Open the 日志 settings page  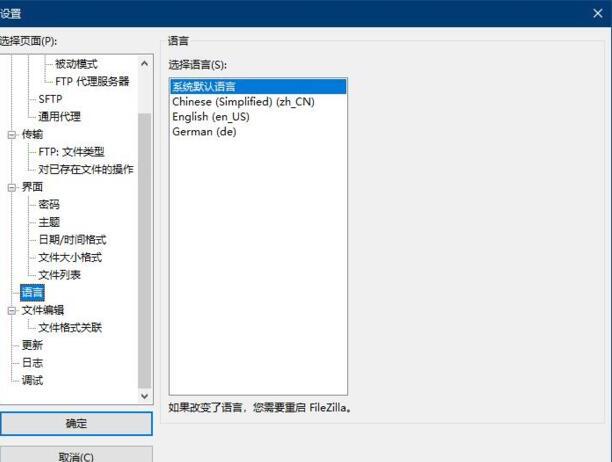[32, 362]
